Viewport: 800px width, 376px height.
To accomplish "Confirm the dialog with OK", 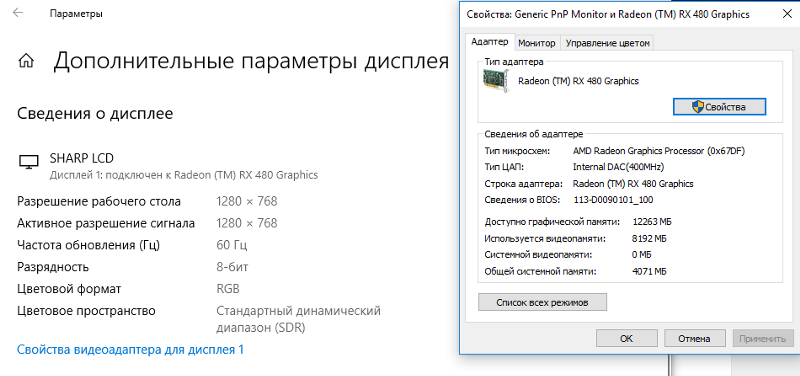I will 626,338.
